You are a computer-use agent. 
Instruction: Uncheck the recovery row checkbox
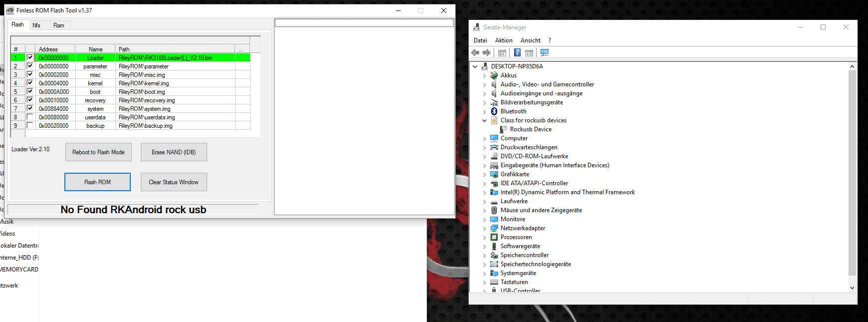pos(29,100)
